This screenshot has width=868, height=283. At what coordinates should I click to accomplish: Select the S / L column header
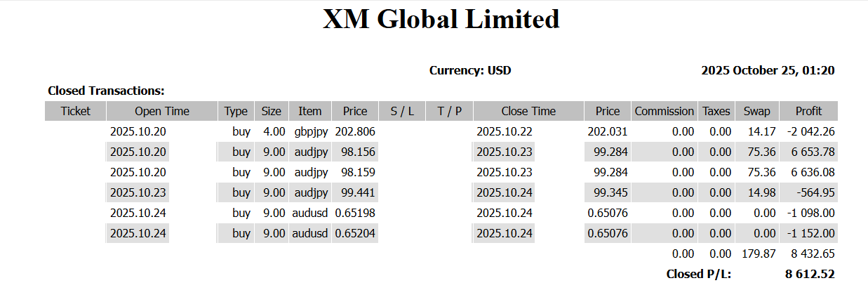point(402,111)
